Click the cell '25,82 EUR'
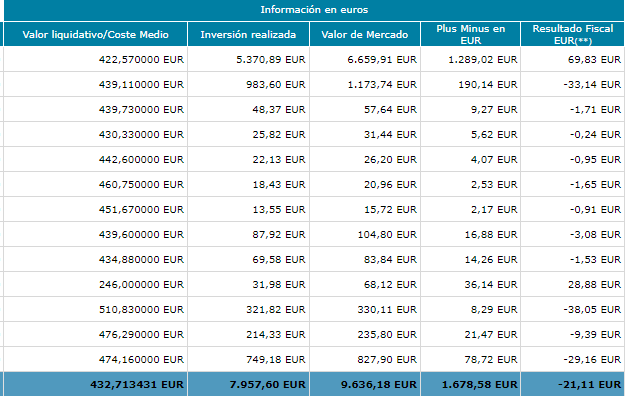Viewport: 633px width, 400px height. [x=248, y=134]
